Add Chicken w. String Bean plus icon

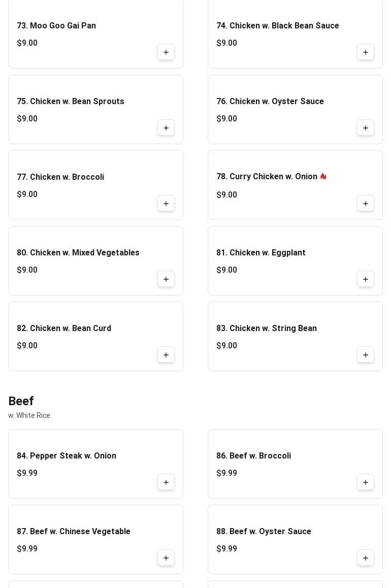[366, 355]
